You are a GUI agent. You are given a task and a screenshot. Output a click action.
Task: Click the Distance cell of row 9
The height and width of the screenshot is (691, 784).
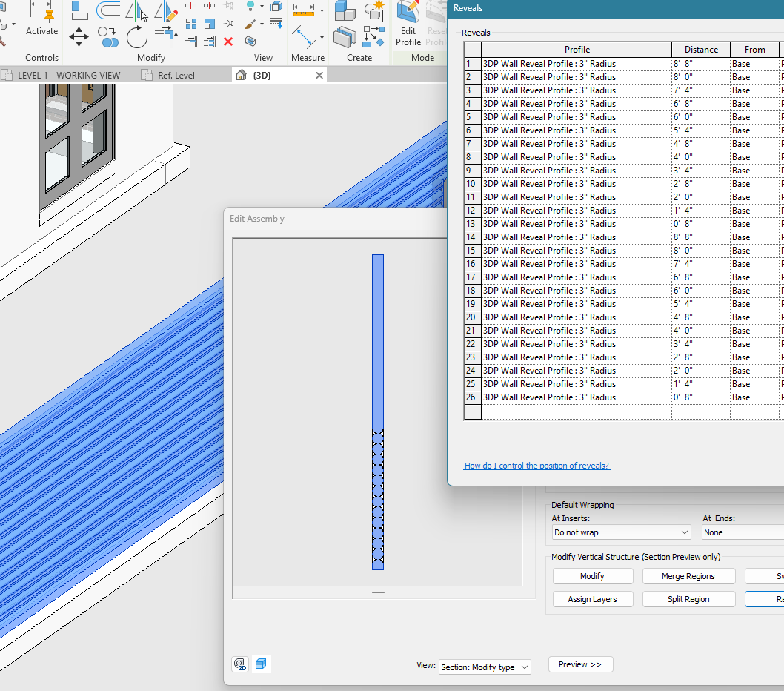[700, 171]
